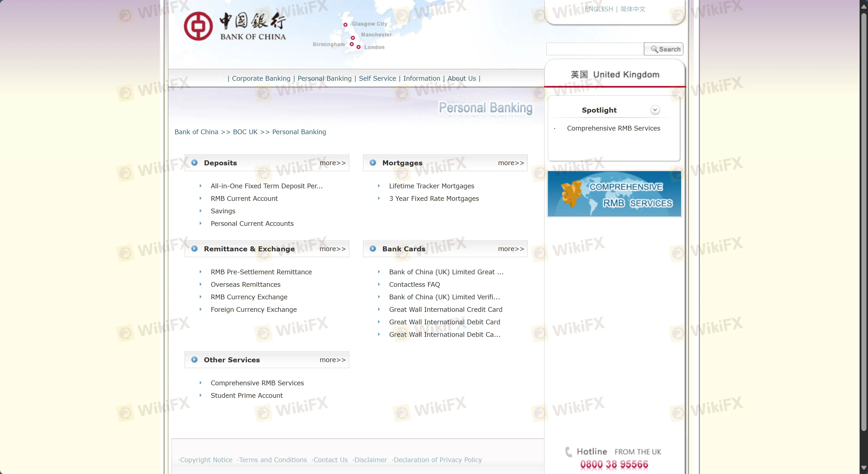The image size is (868, 474).
Task: Switch language to 简体中文
Action: coord(633,9)
